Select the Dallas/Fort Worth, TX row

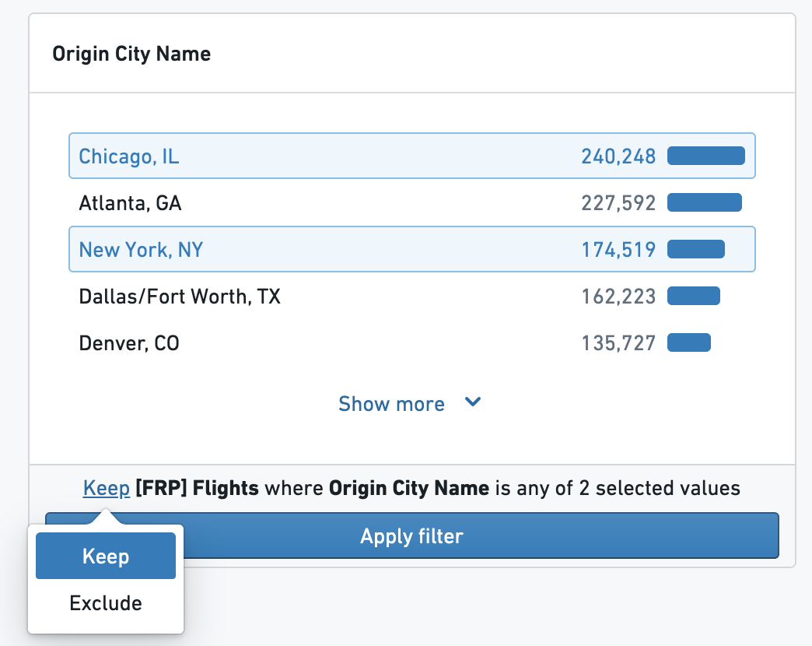click(411, 296)
